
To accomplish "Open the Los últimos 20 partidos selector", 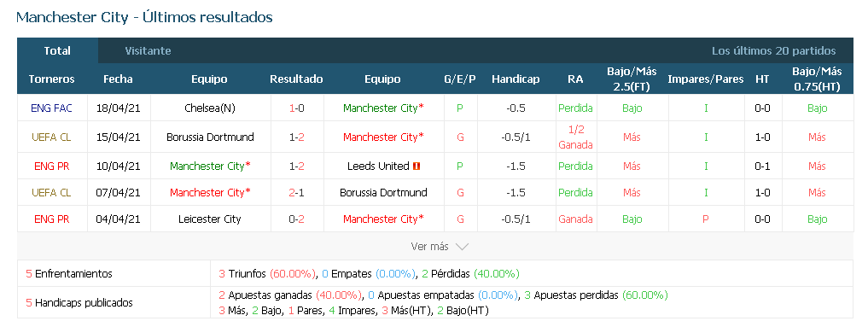I will coord(773,51).
